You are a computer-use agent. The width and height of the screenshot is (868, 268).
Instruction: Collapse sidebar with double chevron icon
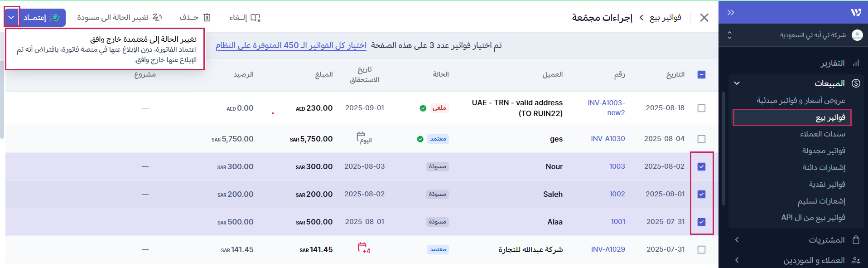730,12
